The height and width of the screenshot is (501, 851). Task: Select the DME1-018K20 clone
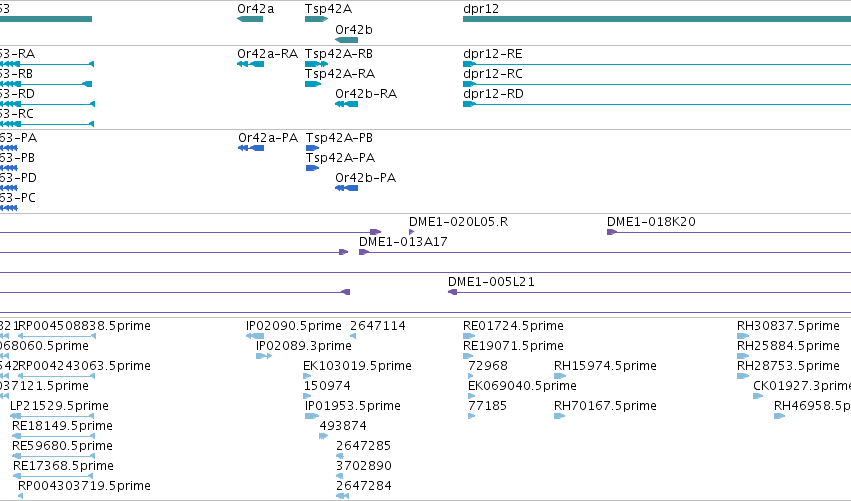(x=729, y=232)
